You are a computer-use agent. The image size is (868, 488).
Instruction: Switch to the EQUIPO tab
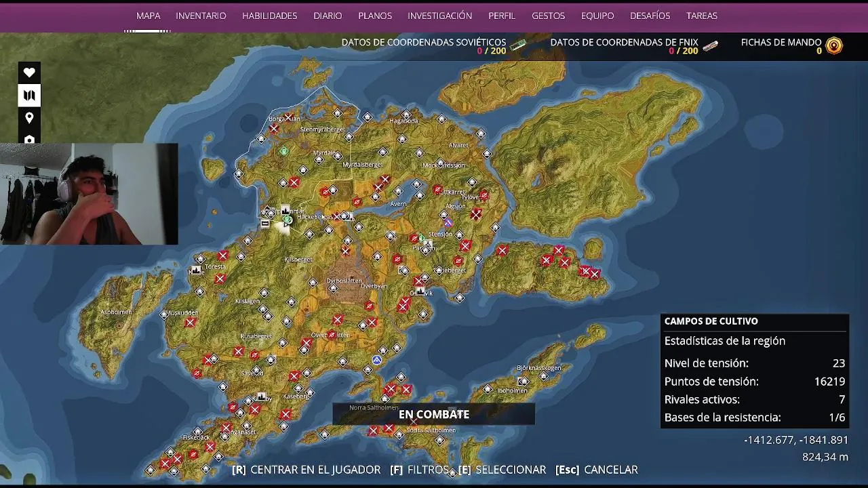597,16
